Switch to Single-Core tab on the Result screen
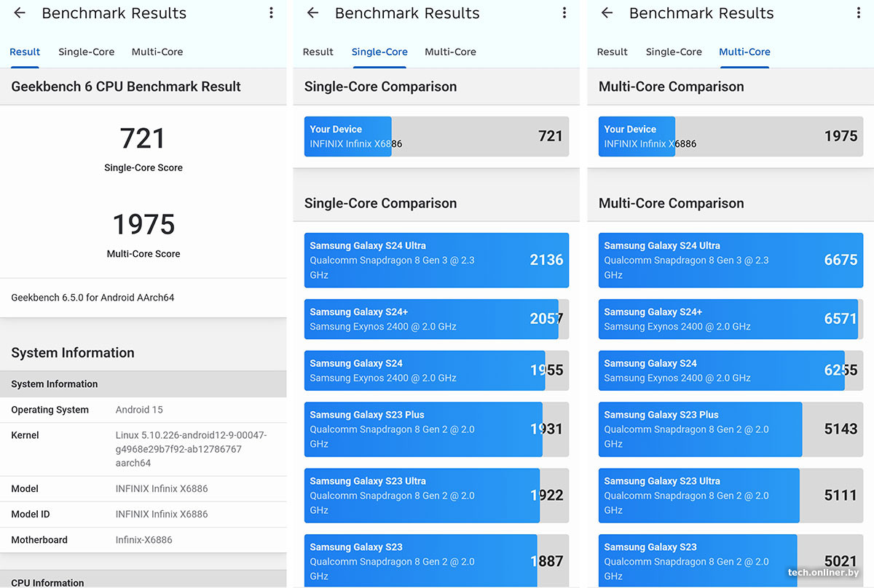Viewport: 874px width, 588px height. 86,52
